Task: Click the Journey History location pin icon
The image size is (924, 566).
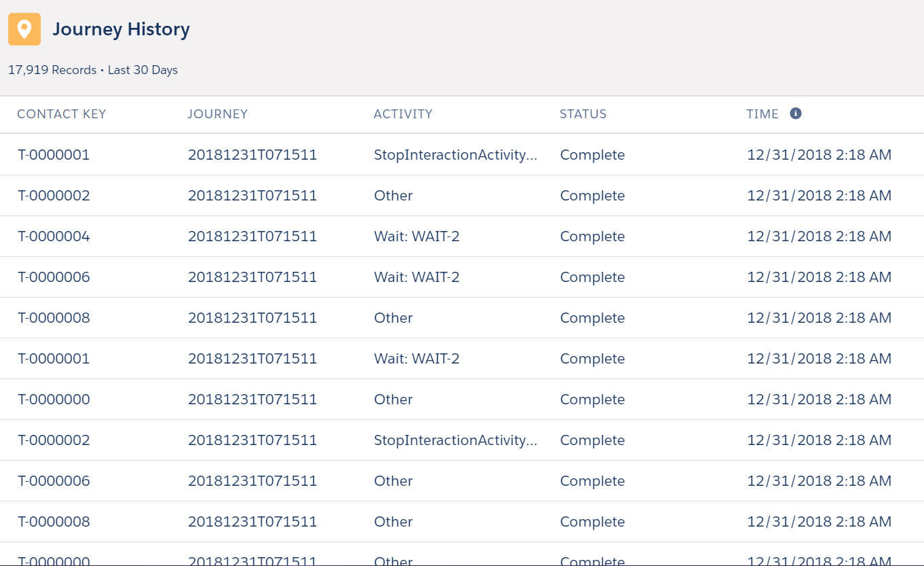Action: pos(24,29)
